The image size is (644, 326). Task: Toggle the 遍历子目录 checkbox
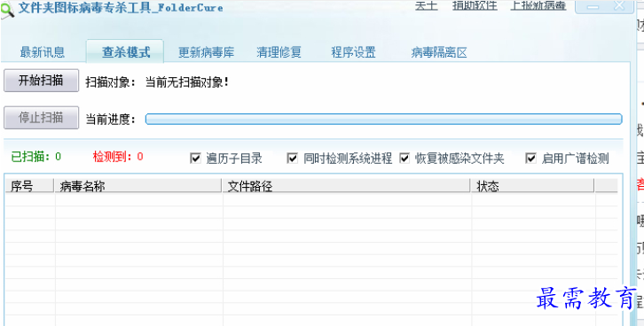[x=195, y=158]
